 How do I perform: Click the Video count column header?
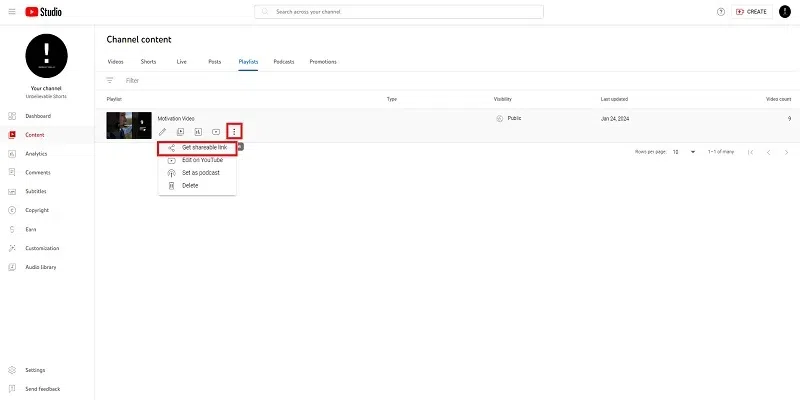pyautogui.click(x=779, y=99)
